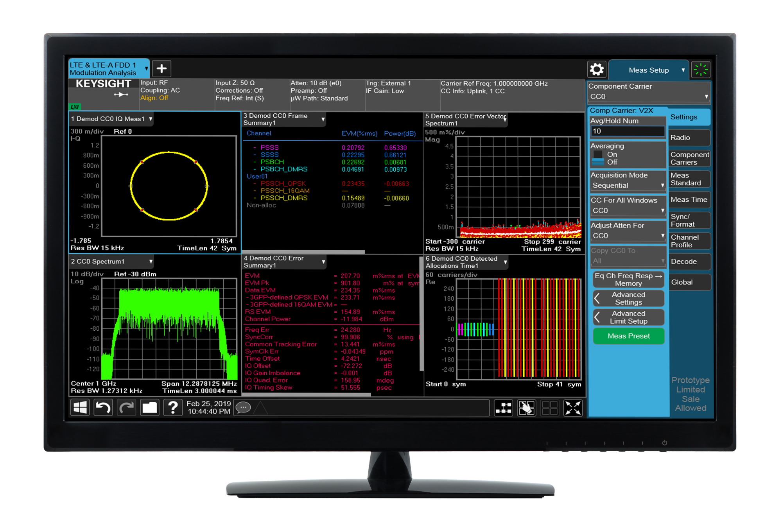This screenshot has height=532, width=782.
Task: Switch to the Radio tab
Action: click(689, 138)
